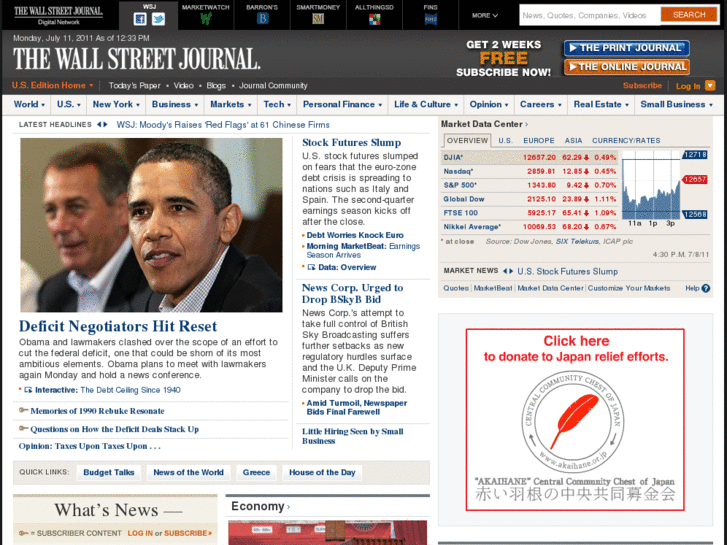727x545 pixels.
Task: Expand the U.S. section menu
Action: click(69, 104)
